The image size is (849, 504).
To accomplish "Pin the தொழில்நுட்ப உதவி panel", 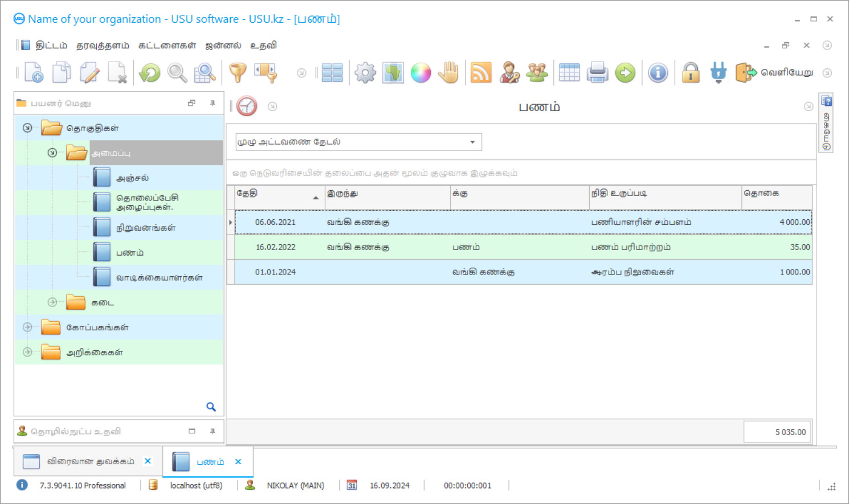I will pos(213,431).
